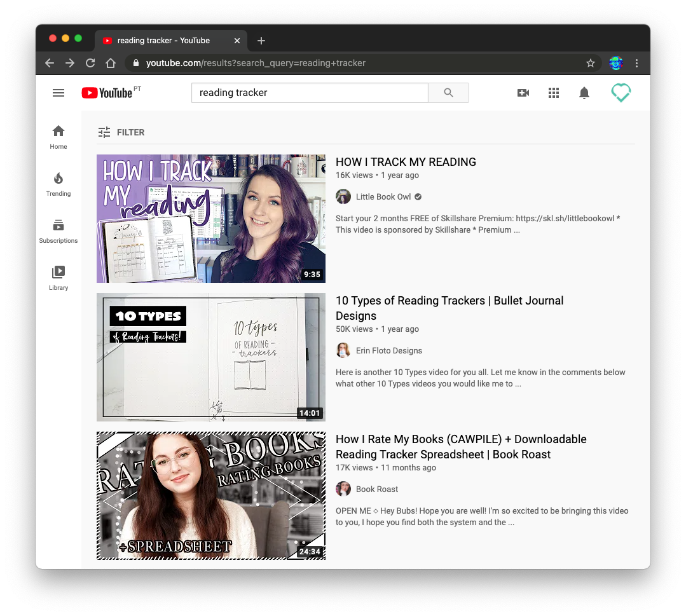The height and width of the screenshot is (616, 686).
Task: Open video titled HOW I TRACK MY READING
Action: click(406, 162)
